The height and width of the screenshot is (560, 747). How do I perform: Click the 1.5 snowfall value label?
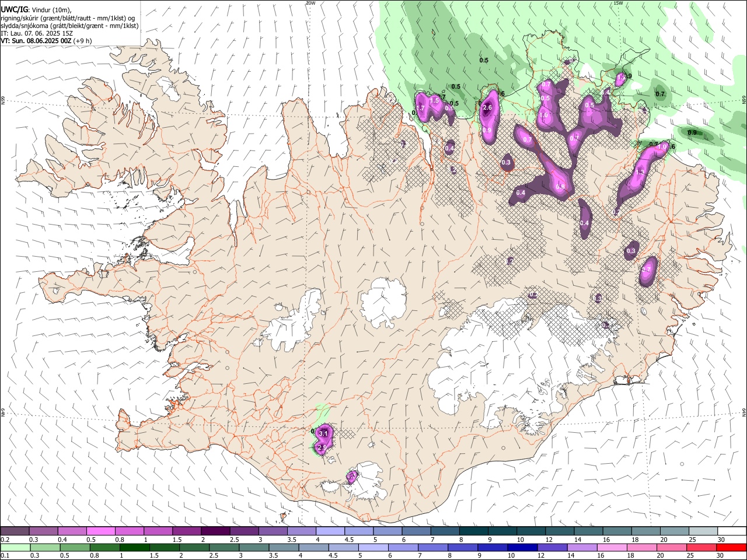pos(434,100)
